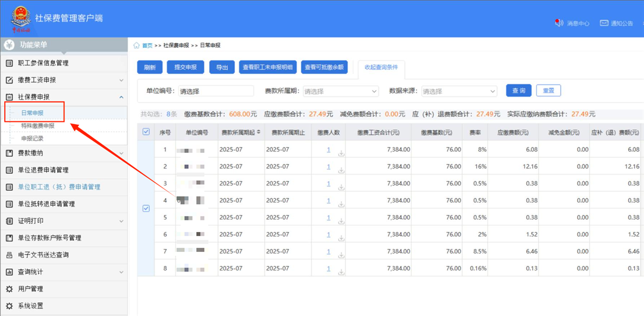Viewport: 644px width, 316px height.
Task: Click download icon in row 1
Action: (x=341, y=153)
